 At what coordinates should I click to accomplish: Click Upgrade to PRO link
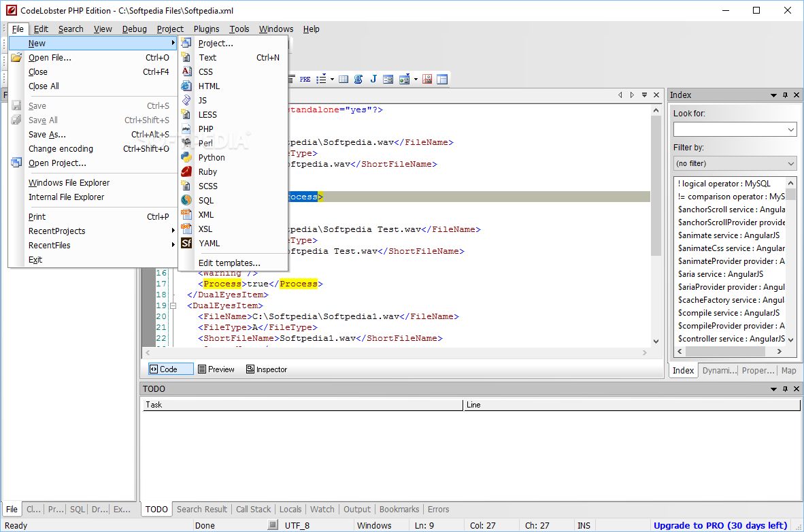pyautogui.click(x=720, y=525)
